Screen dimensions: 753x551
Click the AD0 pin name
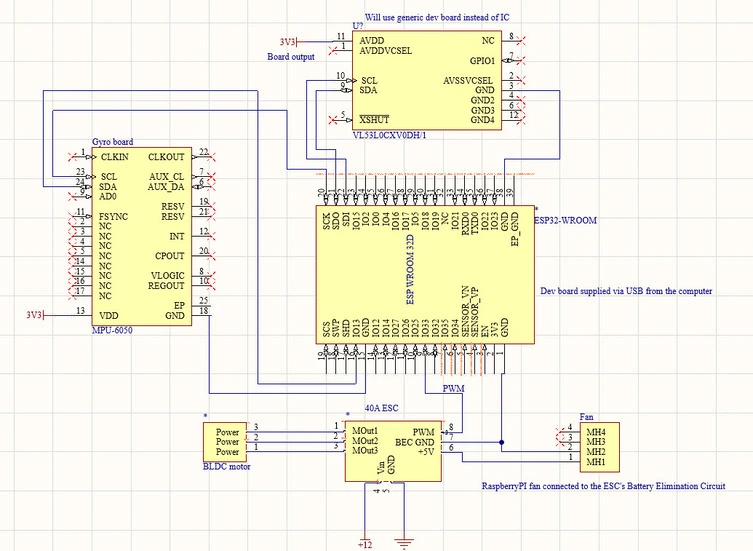[x=108, y=196]
